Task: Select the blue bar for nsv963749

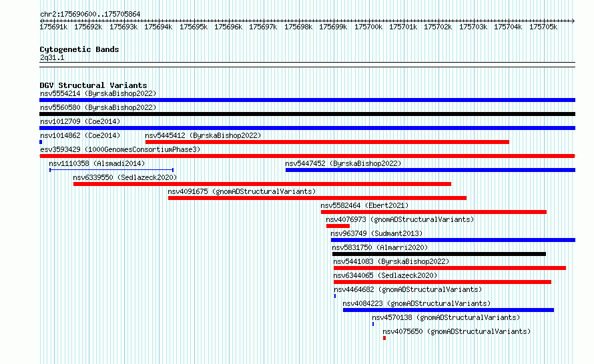Action: tap(453, 240)
